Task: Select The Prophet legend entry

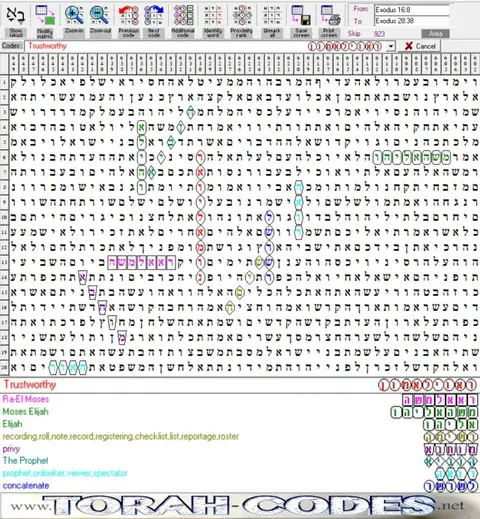Action: 26,461
